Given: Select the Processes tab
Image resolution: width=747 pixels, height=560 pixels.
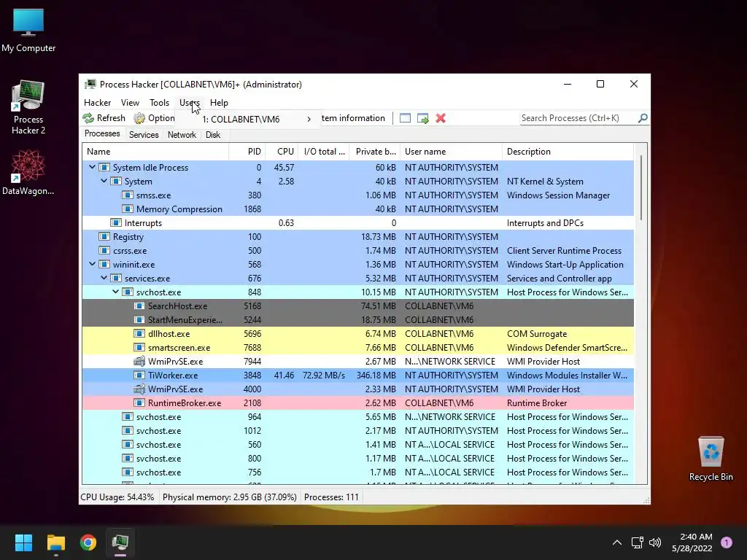Looking at the screenshot, I should (x=102, y=134).
